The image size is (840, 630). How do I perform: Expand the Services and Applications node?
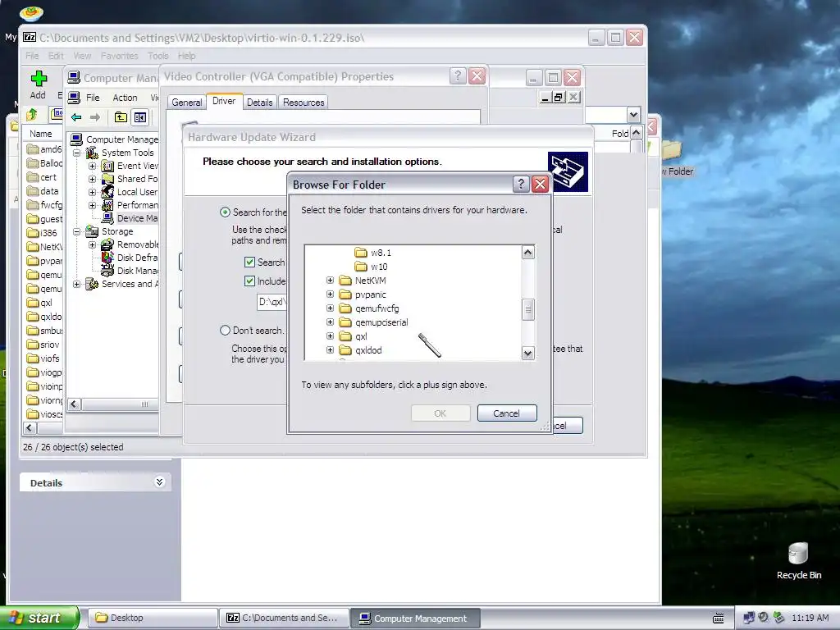click(x=76, y=284)
